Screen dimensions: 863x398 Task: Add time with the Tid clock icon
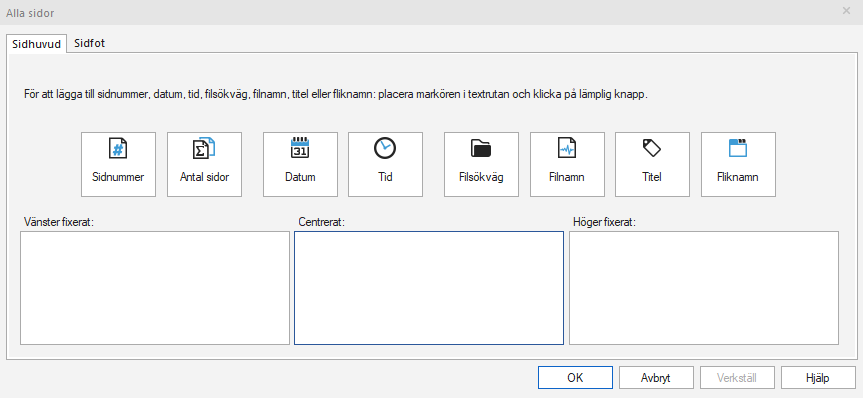tap(385, 148)
